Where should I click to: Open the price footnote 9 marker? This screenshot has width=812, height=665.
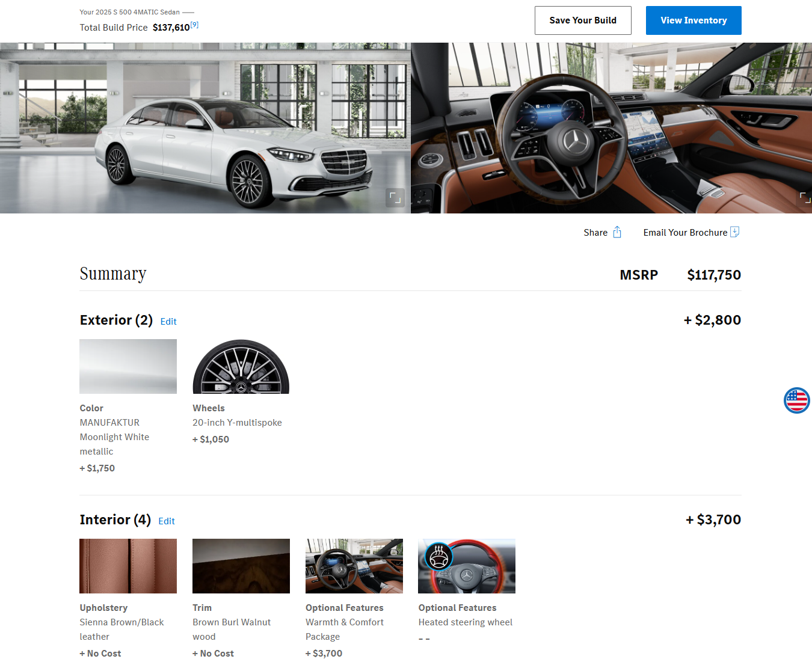pos(194,25)
